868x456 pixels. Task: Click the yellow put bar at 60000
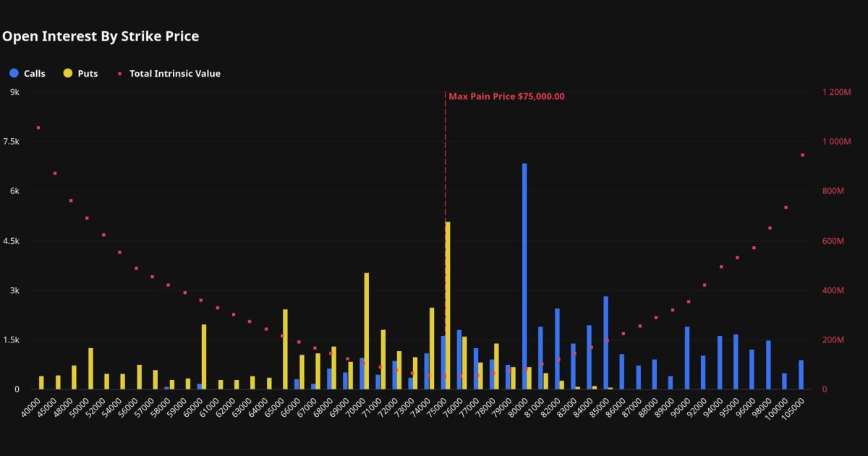click(x=204, y=357)
